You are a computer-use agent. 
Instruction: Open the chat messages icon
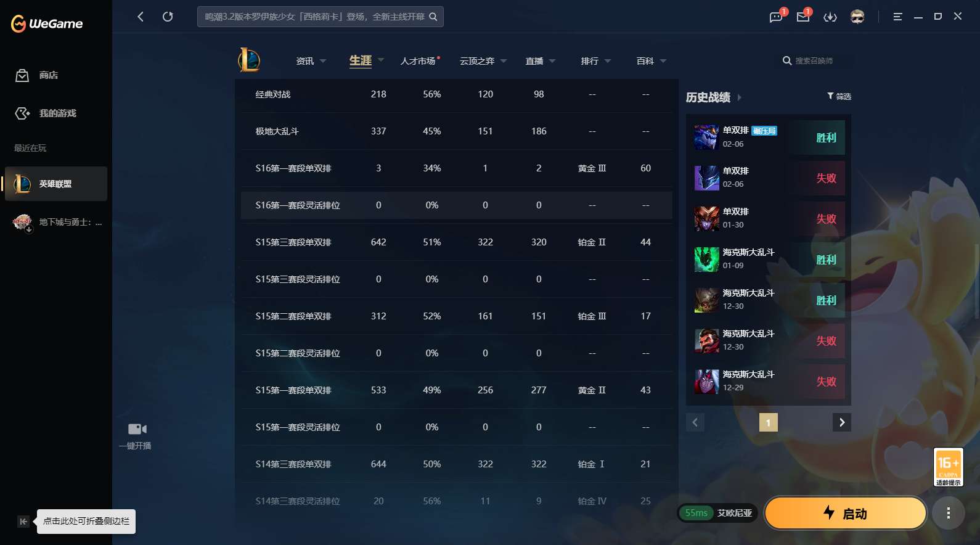(x=776, y=17)
